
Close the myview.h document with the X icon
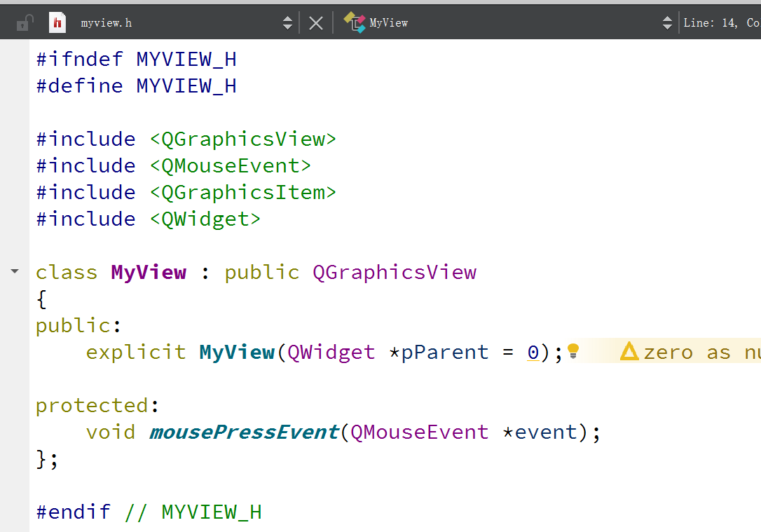[315, 22]
